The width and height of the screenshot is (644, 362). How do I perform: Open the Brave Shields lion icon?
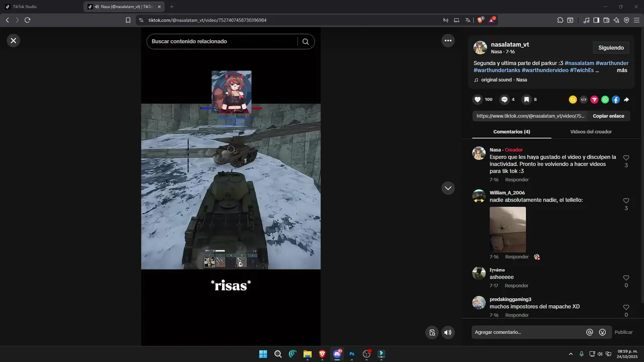[x=480, y=20]
